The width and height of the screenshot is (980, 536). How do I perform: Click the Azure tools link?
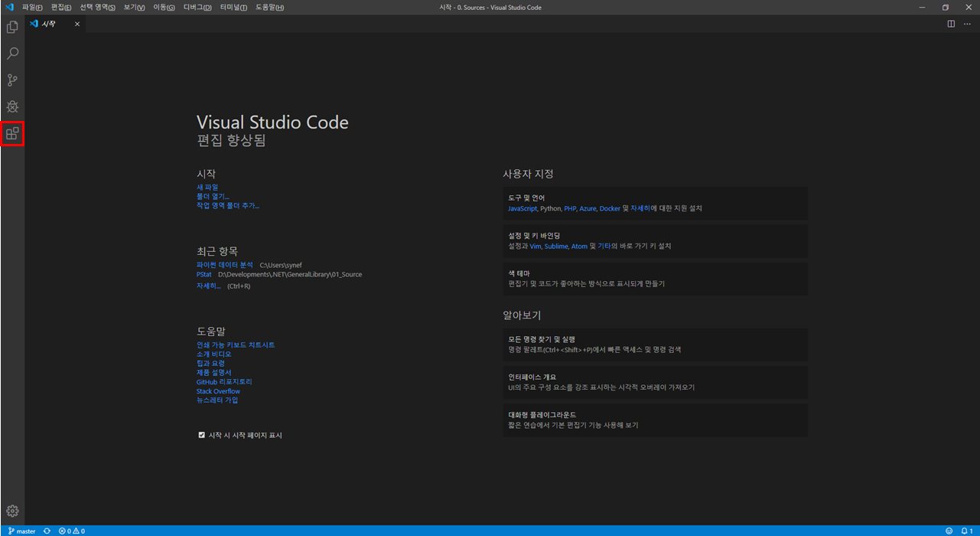pos(588,208)
